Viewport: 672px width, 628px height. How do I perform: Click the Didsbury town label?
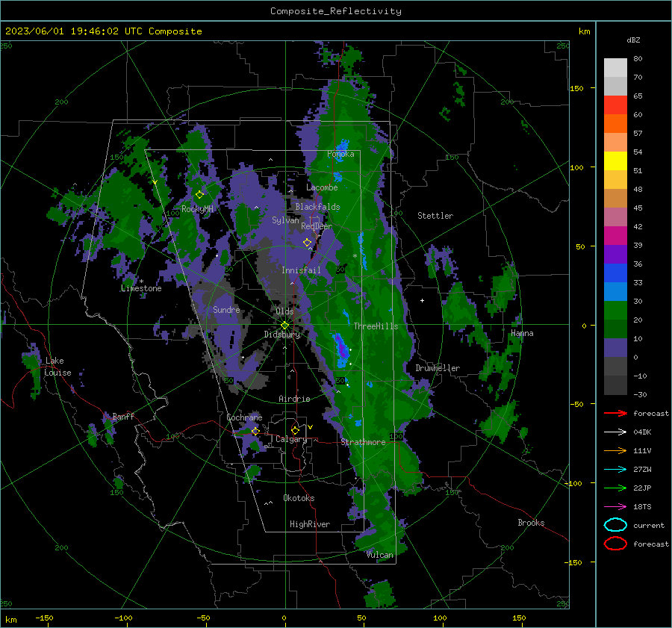tap(281, 335)
